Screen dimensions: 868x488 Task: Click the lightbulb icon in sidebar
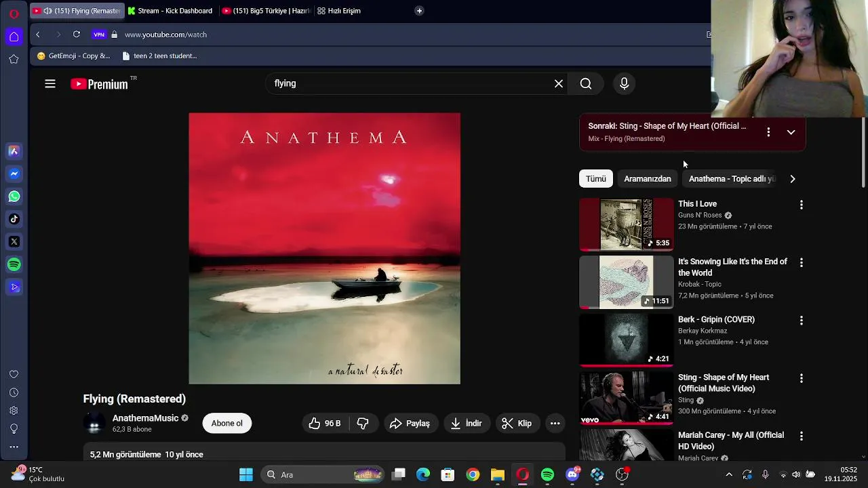tap(14, 428)
